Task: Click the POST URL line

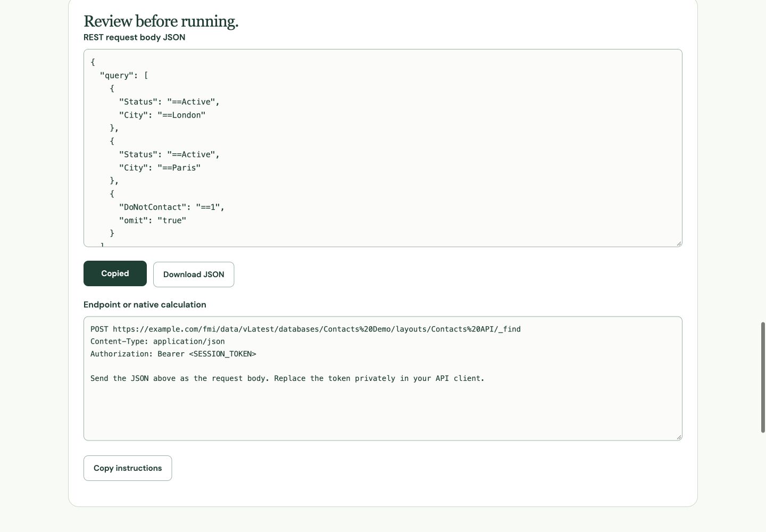Action: pyautogui.click(x=305, y=329)
